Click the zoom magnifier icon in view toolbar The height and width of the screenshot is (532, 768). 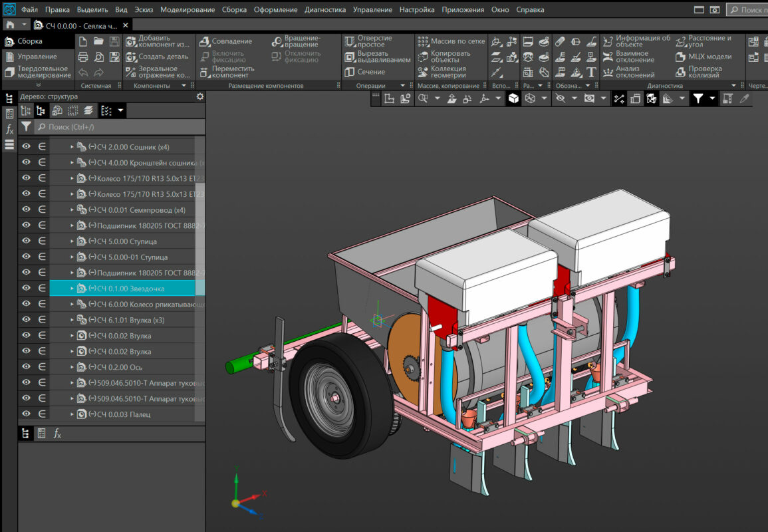click(423, 98)
